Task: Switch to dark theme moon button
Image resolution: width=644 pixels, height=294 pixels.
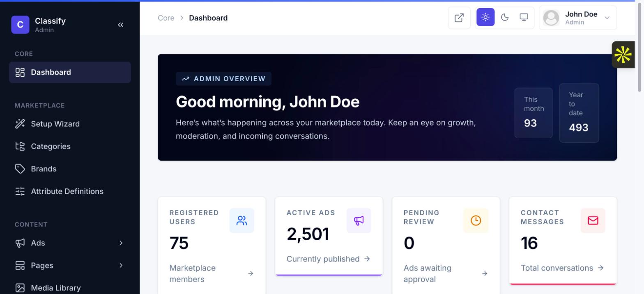Action: (x=505, y=17)
